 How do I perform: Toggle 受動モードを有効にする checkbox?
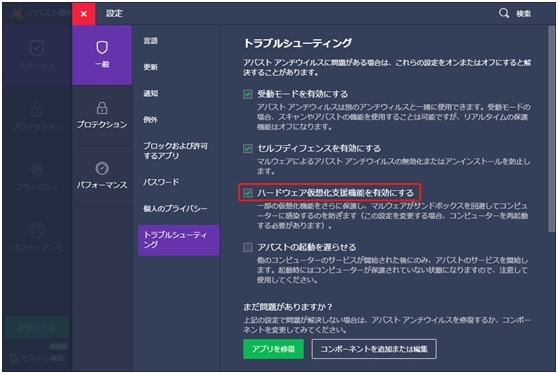coord(248,94)
